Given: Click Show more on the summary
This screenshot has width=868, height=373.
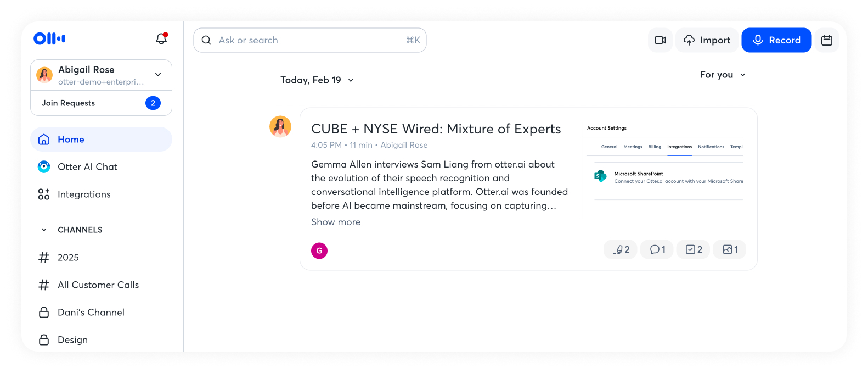Looking at the screenshot, I should pyautogui.click(x=336, y=222).
